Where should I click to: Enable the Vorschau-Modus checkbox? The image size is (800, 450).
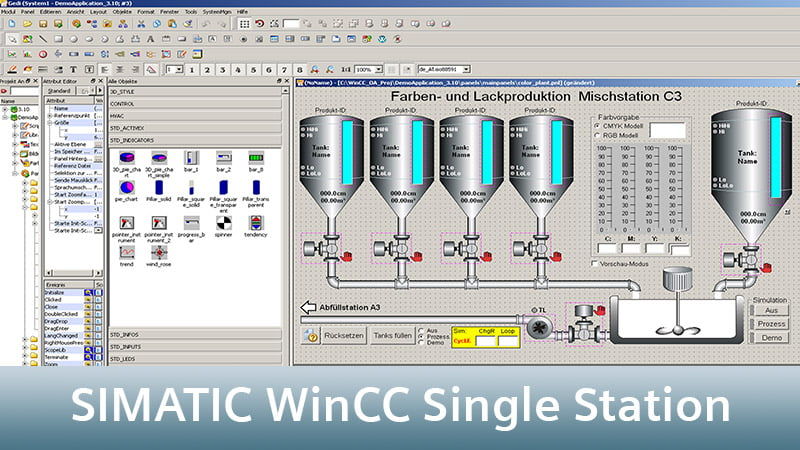point(594,264)
